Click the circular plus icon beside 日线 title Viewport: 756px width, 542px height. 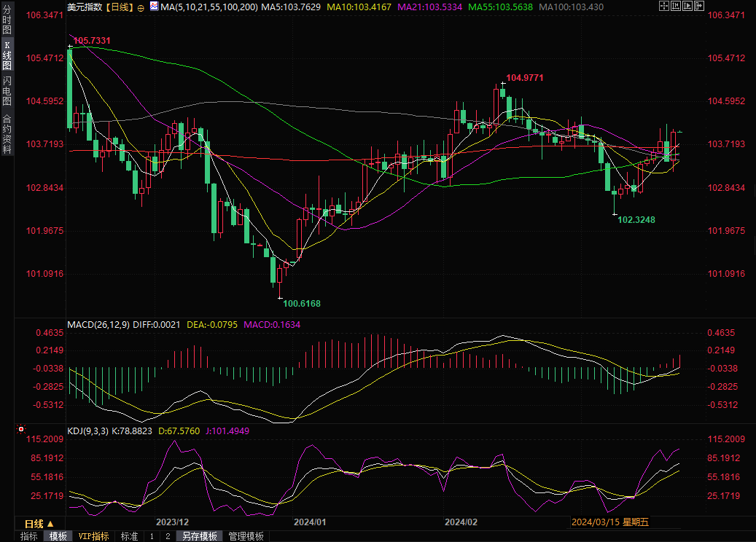[x=141, y=7]
